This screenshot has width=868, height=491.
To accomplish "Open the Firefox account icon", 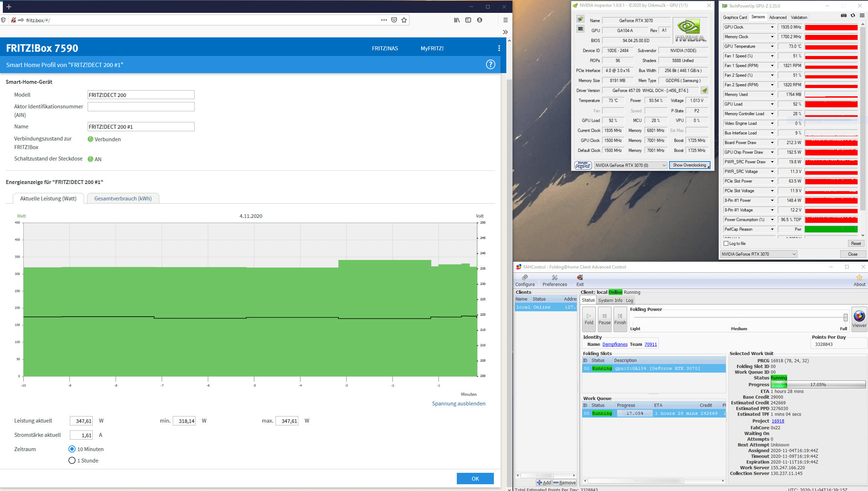I will 480,20.
